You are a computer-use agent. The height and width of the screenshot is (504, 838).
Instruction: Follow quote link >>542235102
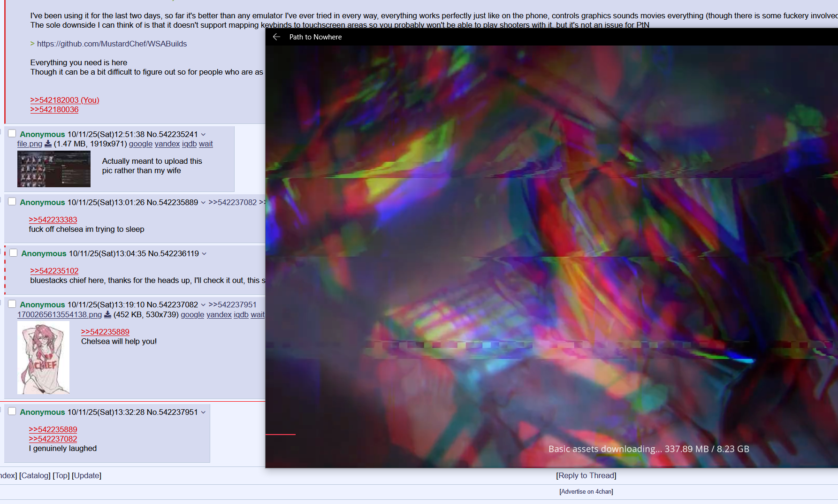tap(54, 271)
